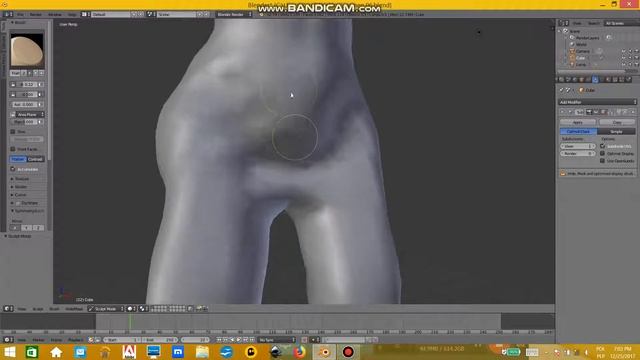Toggle Mirror Z symmetry
The image size is (640, 360).
pos(38,228)
